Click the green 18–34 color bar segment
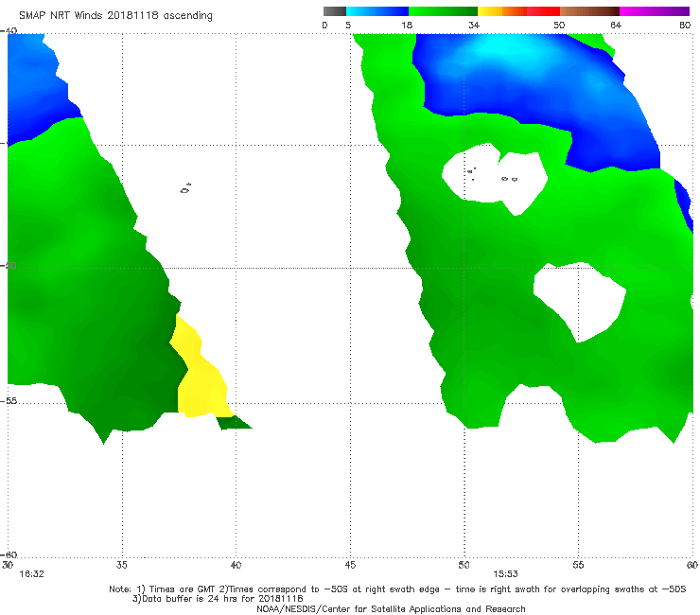The height and width of the screenshot is (615, 700). tap(443, 11)
